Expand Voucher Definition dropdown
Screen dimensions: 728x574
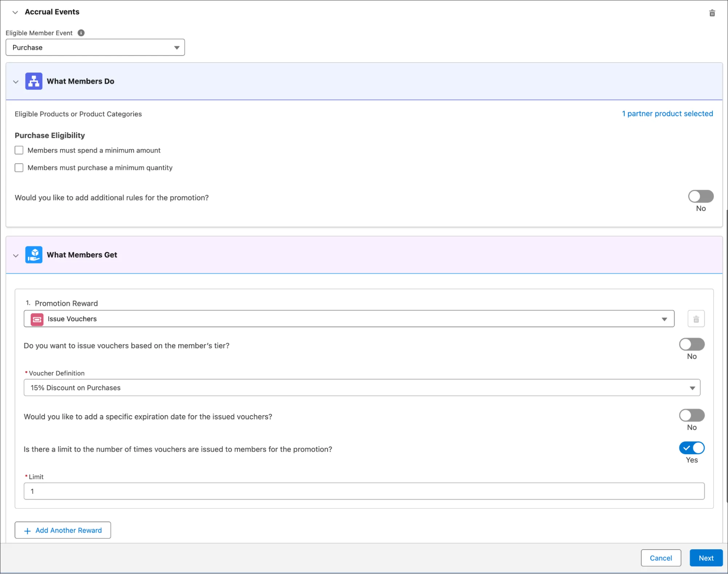[692, 388]
